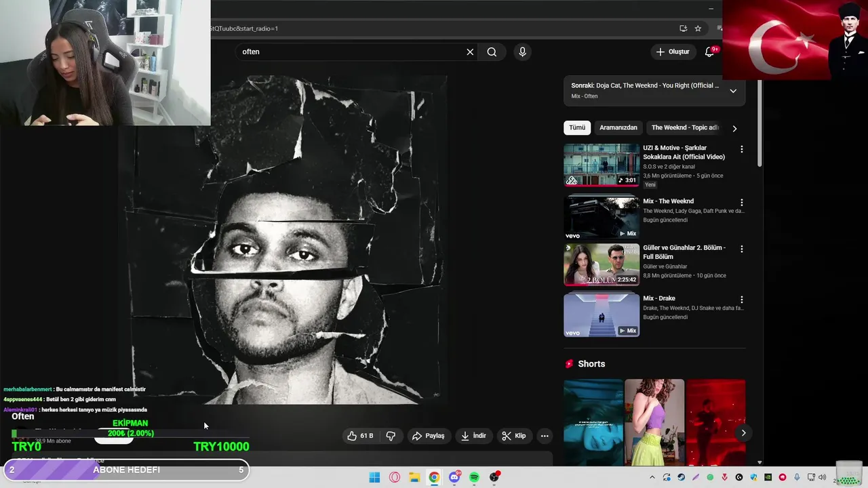Click the Shorts section heading
Screen dimensions: 868x488
(591, 364)
